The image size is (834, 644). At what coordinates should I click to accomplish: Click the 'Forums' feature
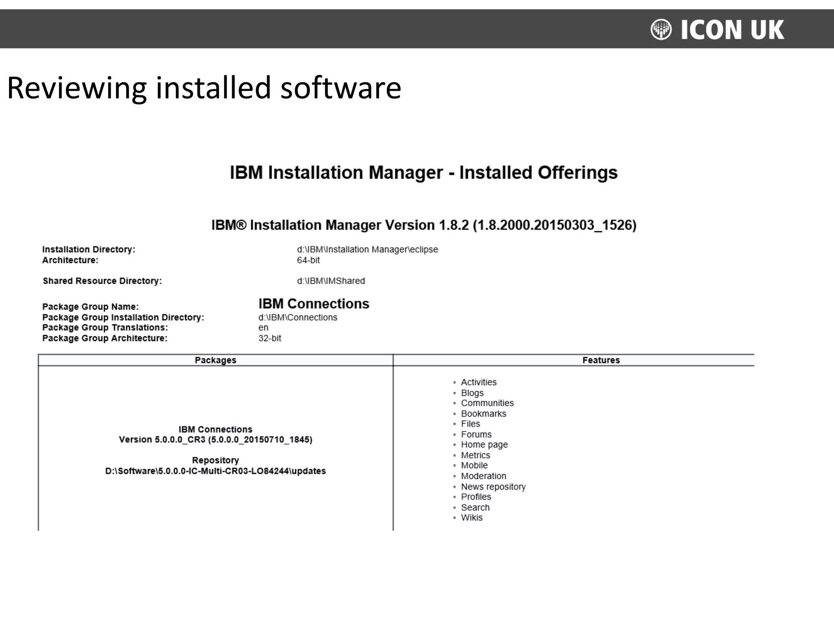pos(476,434)
